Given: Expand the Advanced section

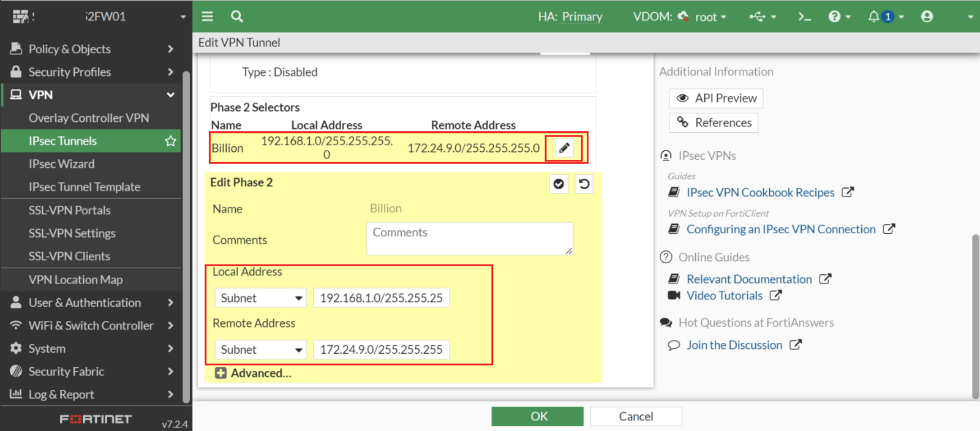Looking at the screenshot, I should pos(253,373).
